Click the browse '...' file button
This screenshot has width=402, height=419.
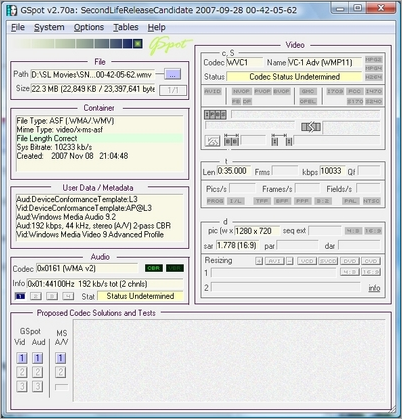(172, 74)
